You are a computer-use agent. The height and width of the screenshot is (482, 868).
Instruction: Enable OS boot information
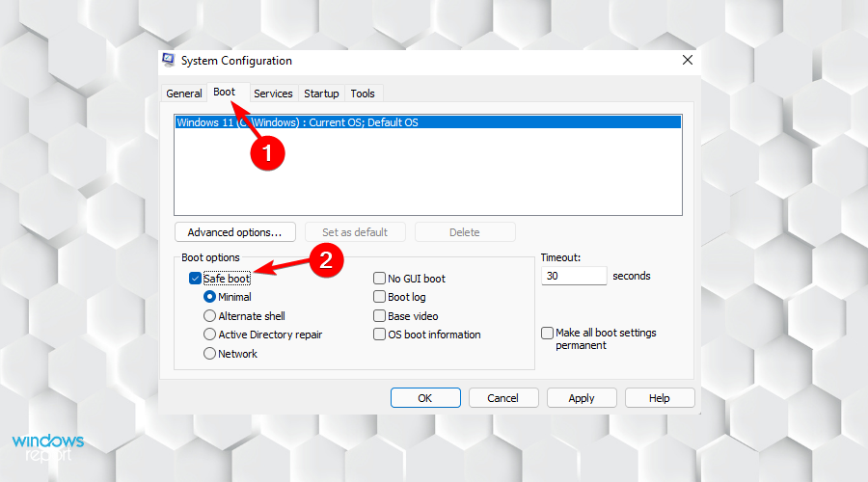pos(379,335)
